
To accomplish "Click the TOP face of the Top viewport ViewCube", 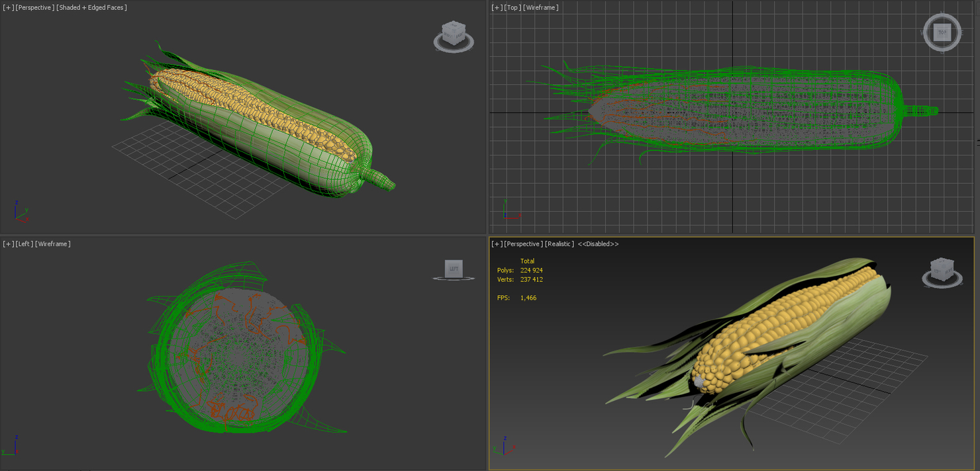I will (942, 31).
